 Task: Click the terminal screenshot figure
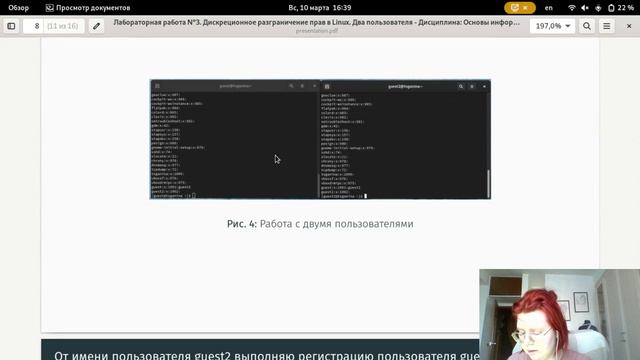tap(320, 139)
